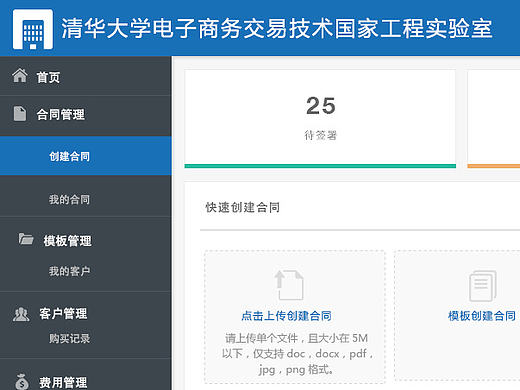Select 创建合同 in the sidebar
Screen dimensions: 520x390
click(x=86, y=156)
